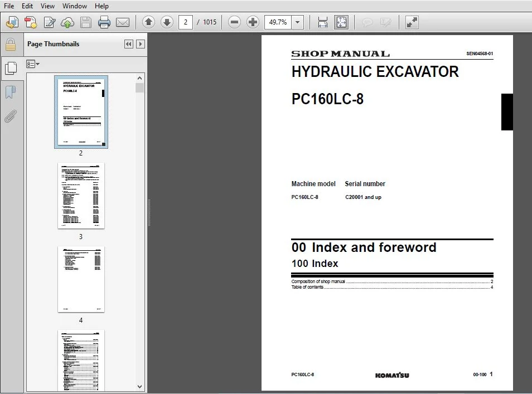Open the Attachments paperclip icon
This screenshot has height=394, width=532.
click(x=11, y=116)
